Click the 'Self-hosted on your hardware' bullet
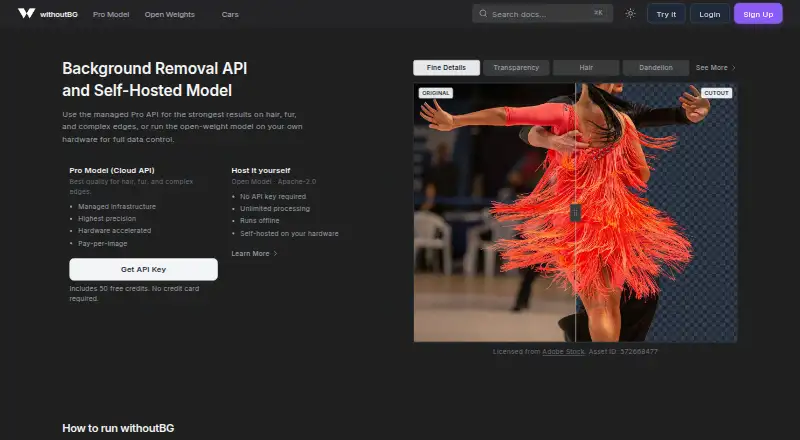800x440 pixels. tap(289, 233)
